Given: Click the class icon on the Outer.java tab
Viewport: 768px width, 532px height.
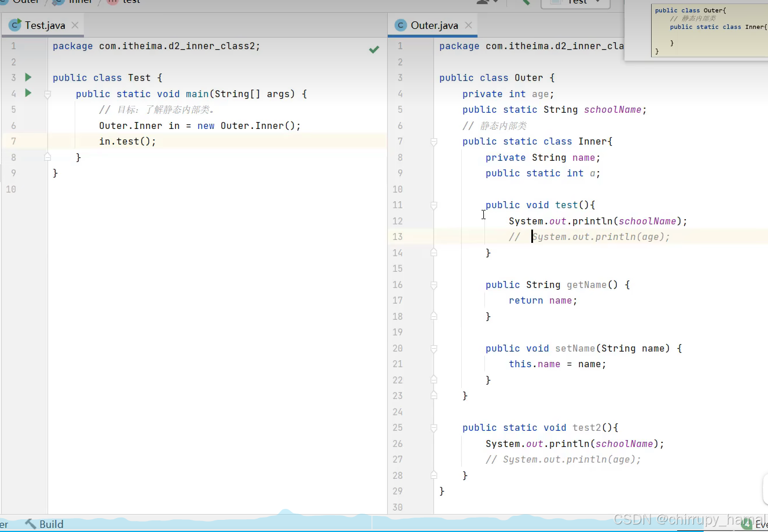Looking at the screenshot, I should coord(400,25).
